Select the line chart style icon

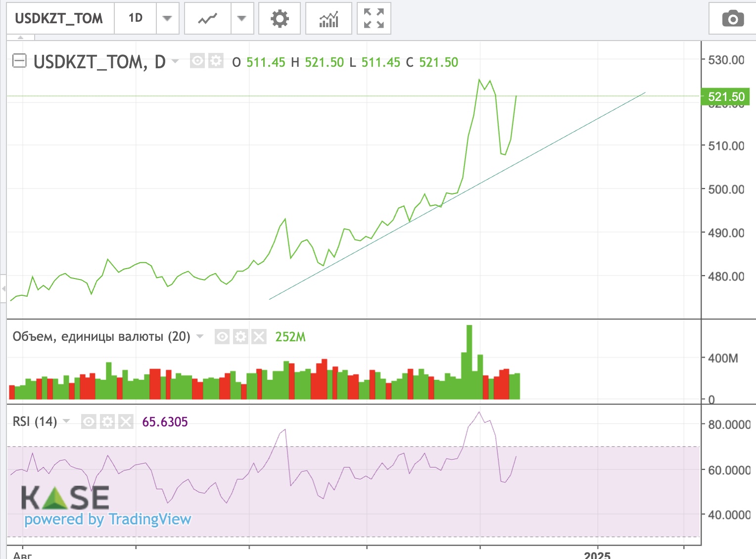click(x=208, y=18)
